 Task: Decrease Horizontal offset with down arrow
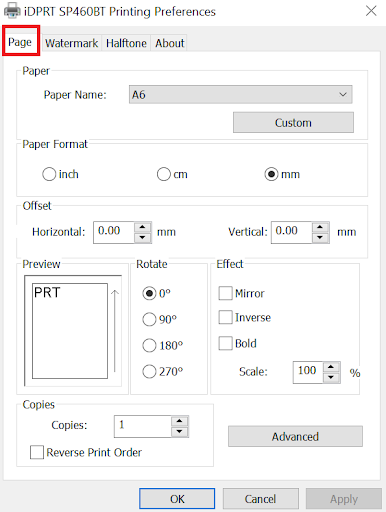(x=143, y=238)
